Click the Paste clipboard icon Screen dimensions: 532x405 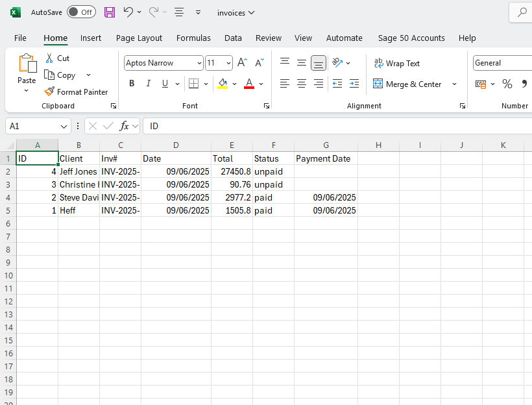[x=27, y=64]
